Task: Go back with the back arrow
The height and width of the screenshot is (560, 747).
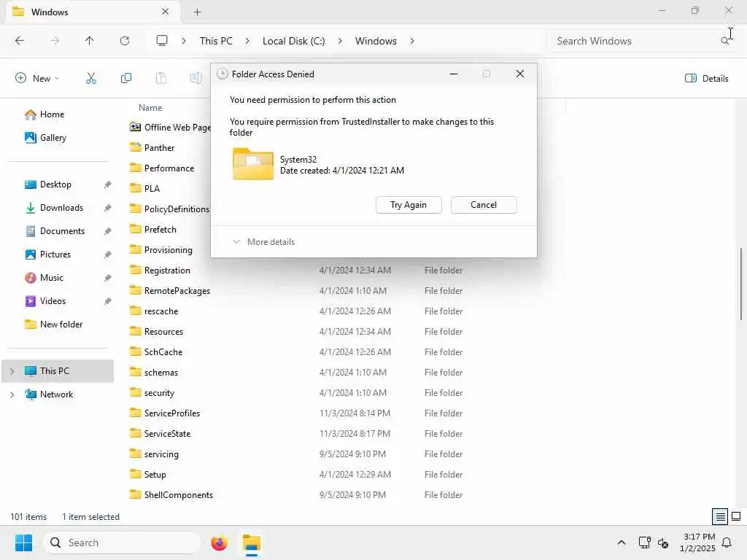Action: pos(20,41)
